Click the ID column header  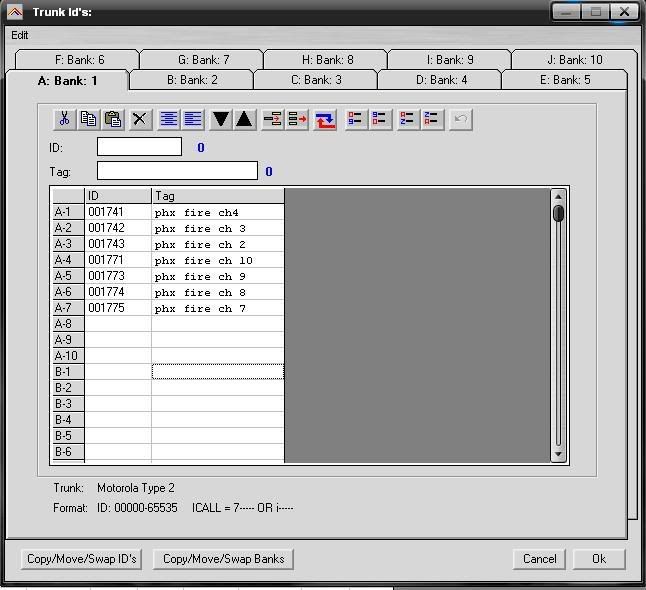118,196
